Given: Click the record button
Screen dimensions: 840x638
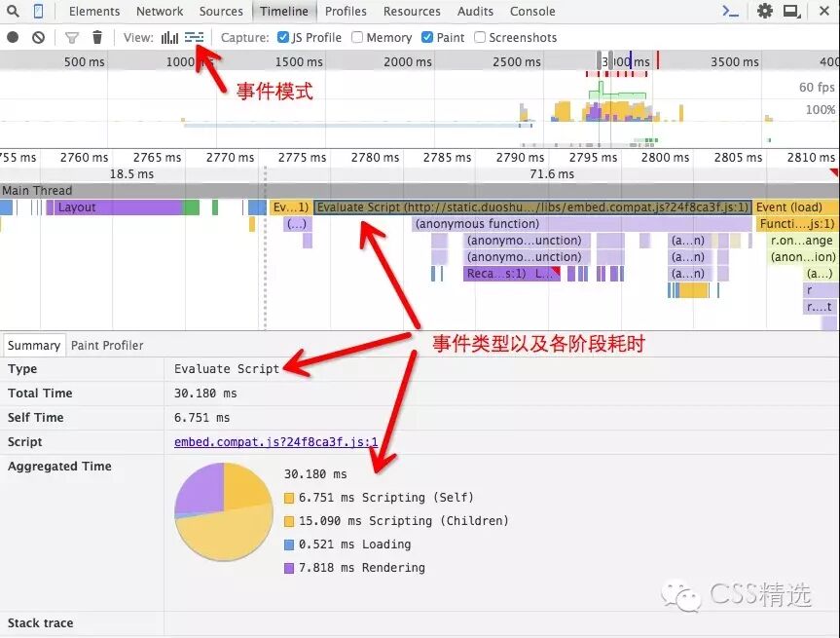Looking at the screenshot, I should [x=13, y=37].
